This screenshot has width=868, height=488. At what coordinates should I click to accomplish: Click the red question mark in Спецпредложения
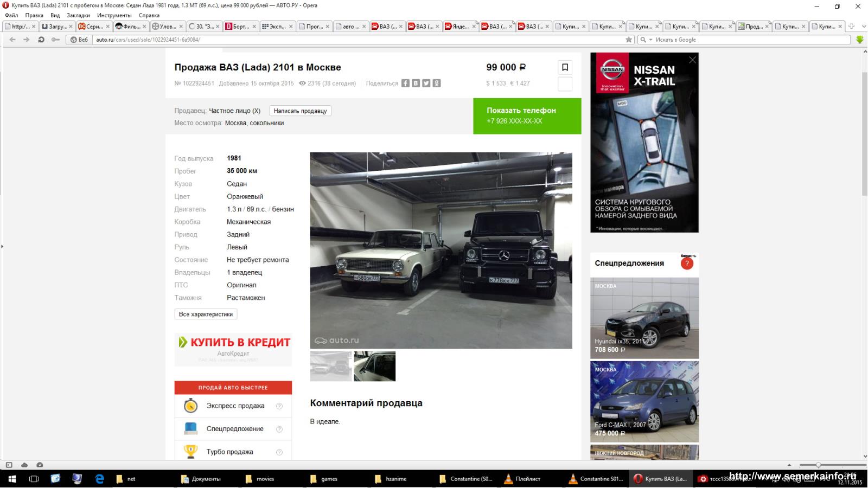(687, 264)
